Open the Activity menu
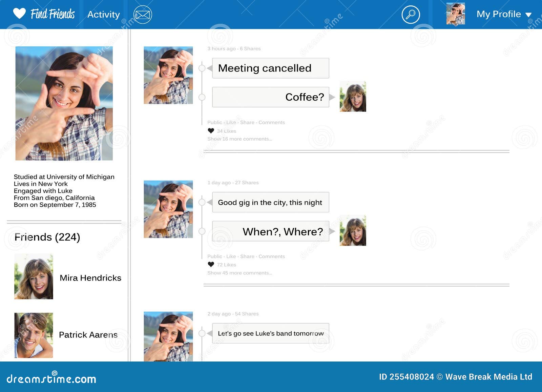 coord(103,14)
